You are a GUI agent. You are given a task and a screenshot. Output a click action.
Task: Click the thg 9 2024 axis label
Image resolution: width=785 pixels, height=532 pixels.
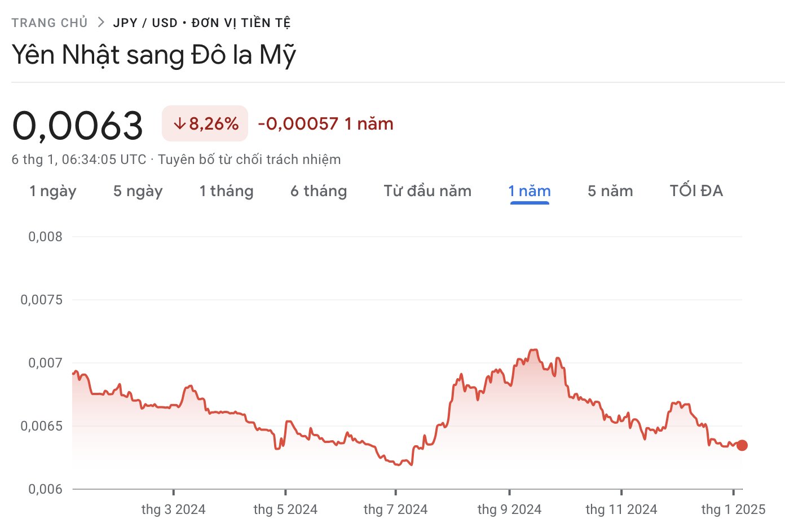pyautogui.click(x=509, y=509)
